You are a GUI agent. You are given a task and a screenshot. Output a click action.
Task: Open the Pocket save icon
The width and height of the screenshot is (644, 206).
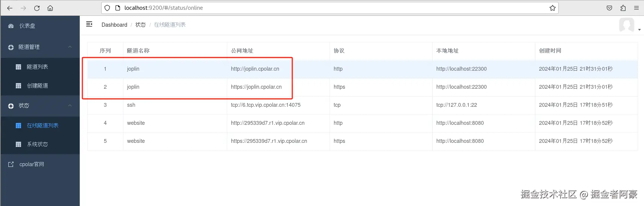(x=609, y=8)
